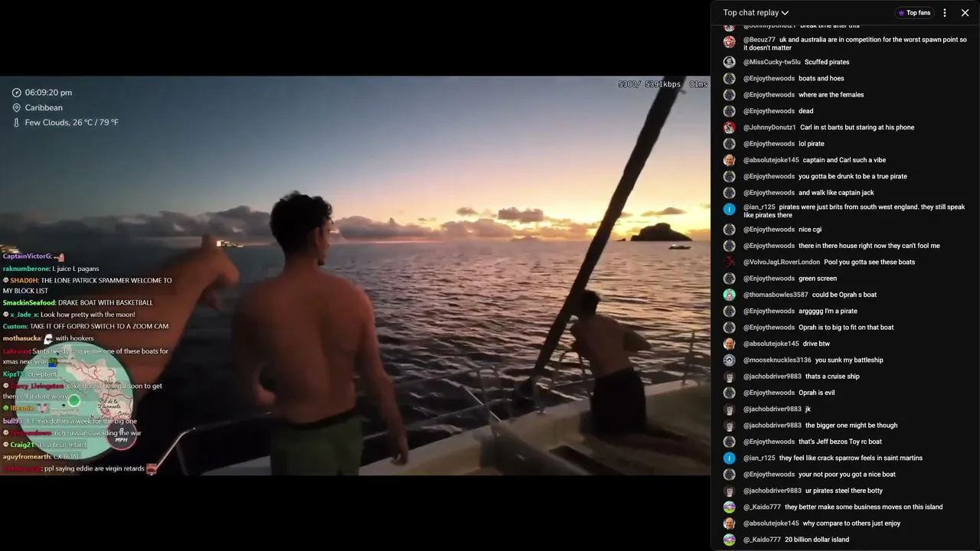Open the chat more options menu
Viewport: 980px width, 551px height.
(x=945, y=12)
